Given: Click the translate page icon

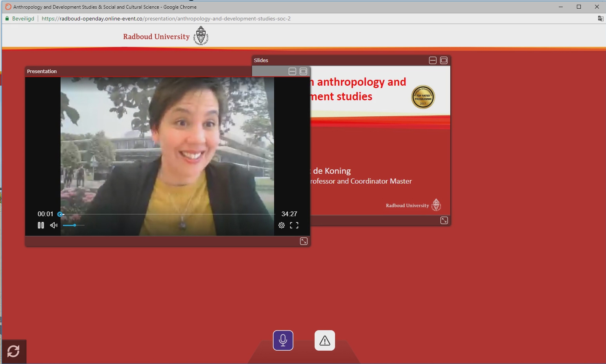Looking at the screenshot, I should (600, 18).
